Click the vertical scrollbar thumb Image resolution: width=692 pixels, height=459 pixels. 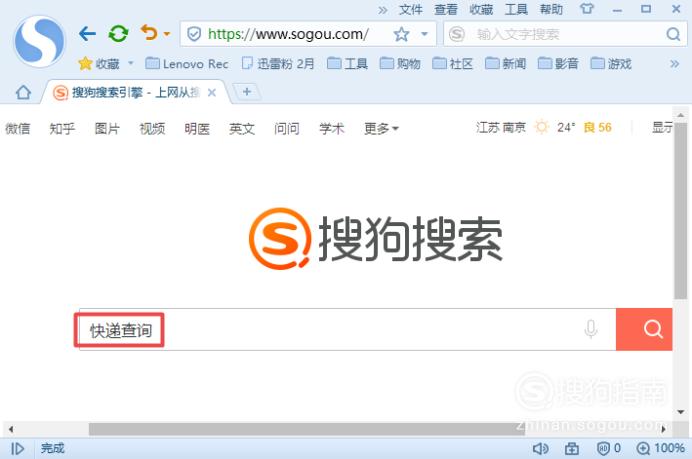pyautogui.click(x=680, y=211)
